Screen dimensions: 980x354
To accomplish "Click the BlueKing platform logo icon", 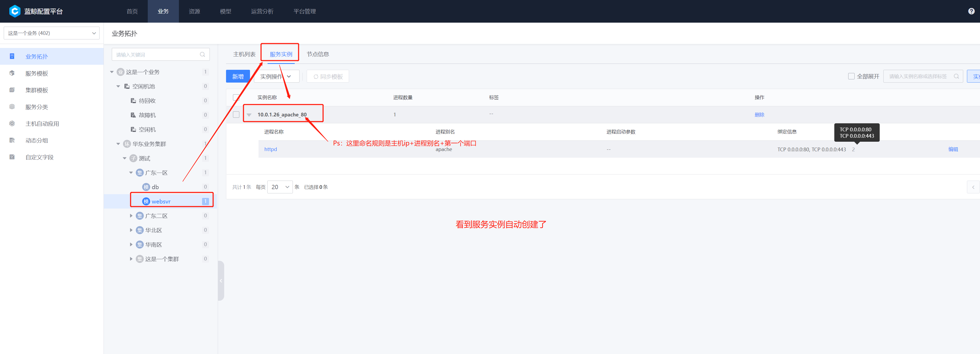I will pos(14,11).
